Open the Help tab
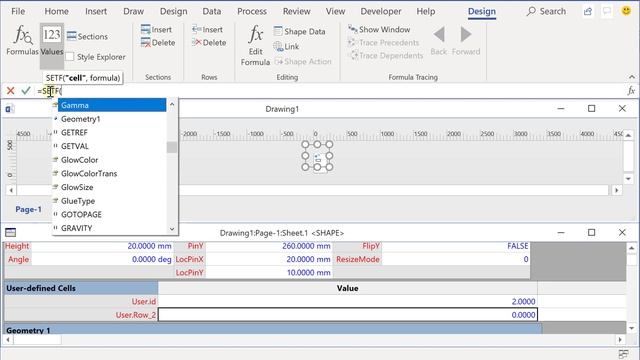 pyautogui.click(x=426, y=11)
